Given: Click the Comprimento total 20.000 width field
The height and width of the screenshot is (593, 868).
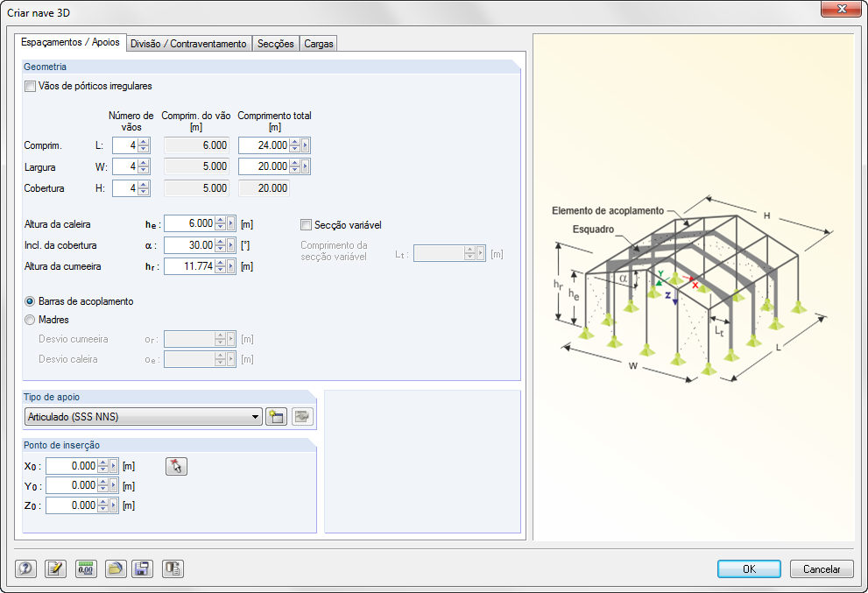Looking at the screenshot, I should pyautogui.click(x=264, y=166).
